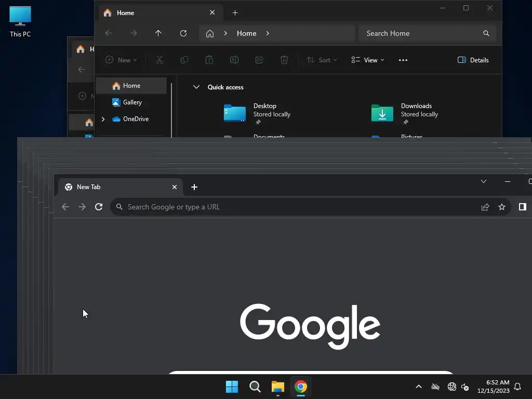
Task: Open taskbar Search
Action: (x=255, y=387)
